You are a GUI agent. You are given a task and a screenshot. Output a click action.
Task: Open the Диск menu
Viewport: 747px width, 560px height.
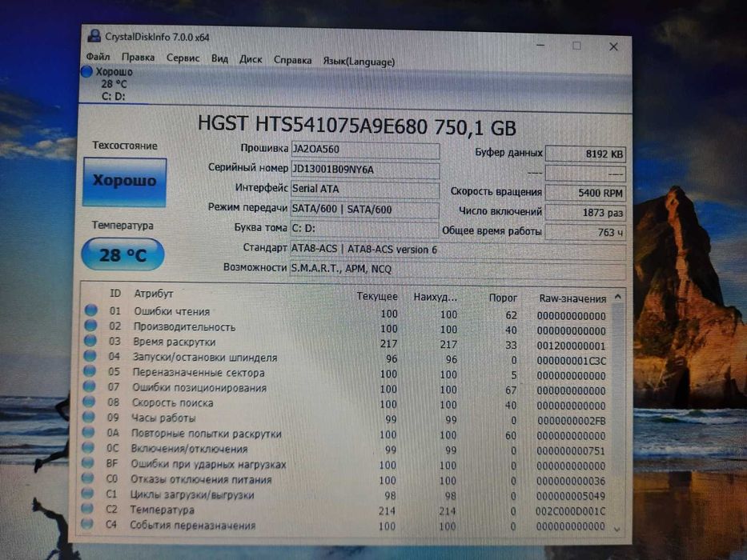tap(251, 59)
